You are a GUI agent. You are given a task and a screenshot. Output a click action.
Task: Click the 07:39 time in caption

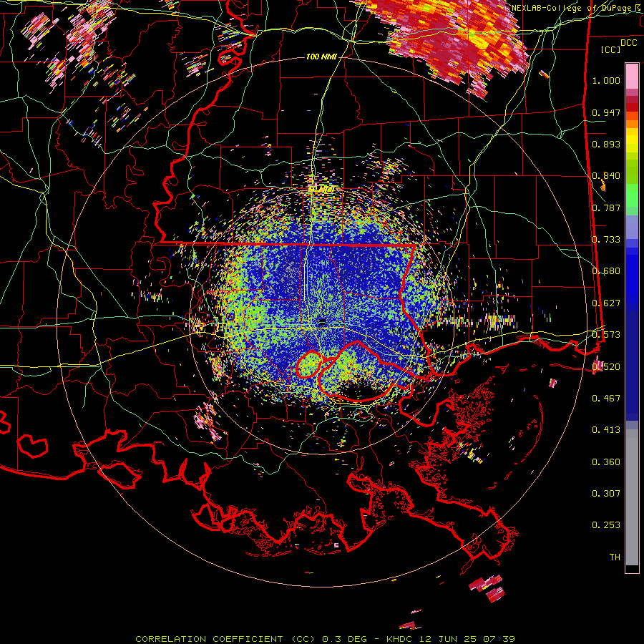[498, 639]
